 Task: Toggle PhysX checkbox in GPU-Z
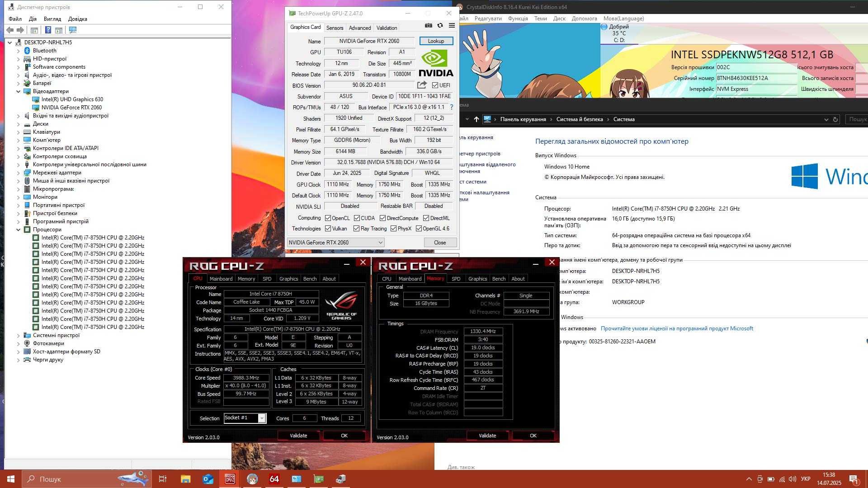(393, 229)
